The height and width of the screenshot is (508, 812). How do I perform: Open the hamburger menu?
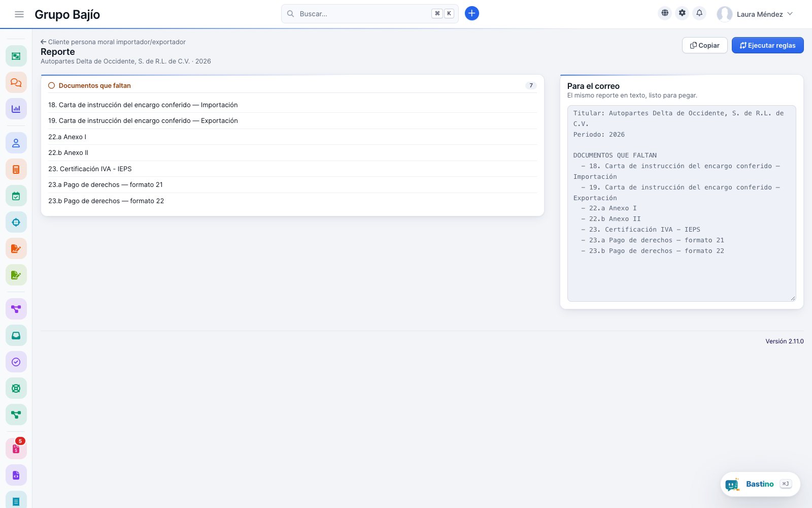tap(19, 14)
